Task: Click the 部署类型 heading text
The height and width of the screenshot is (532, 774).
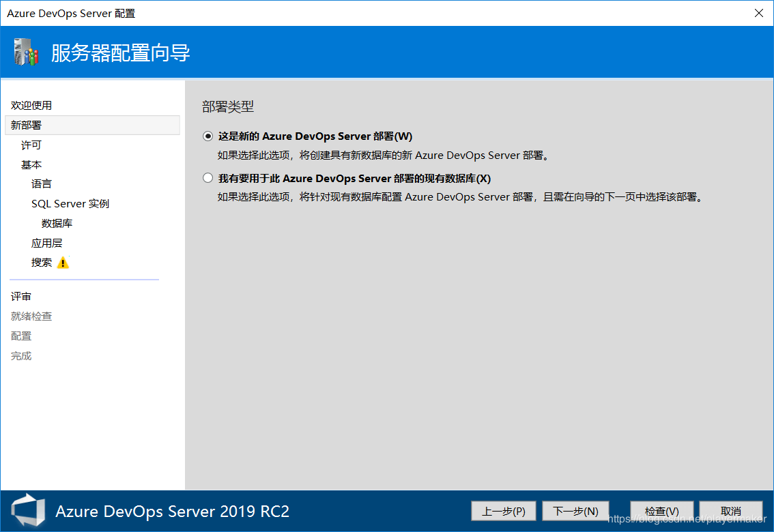Action: (x=227, y=106)
